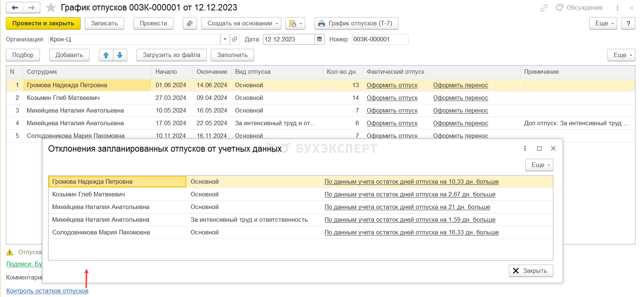
Task: Open the reports dropdown button
Action: click(295, 23)
